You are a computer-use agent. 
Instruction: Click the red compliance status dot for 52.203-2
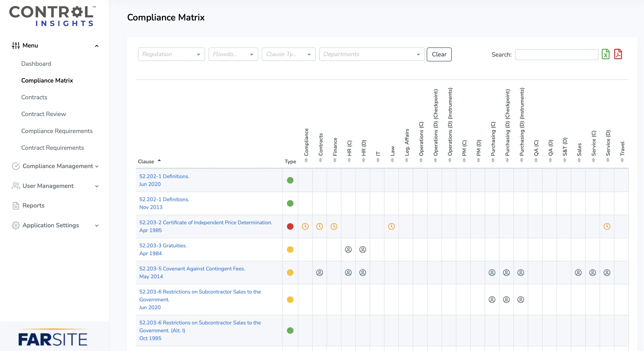(x=290, y=226)
